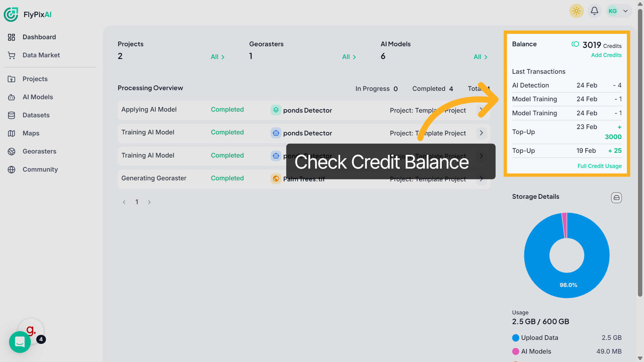View All georasters link
This screenshot has height=362, width=644.
coord(349,57)
